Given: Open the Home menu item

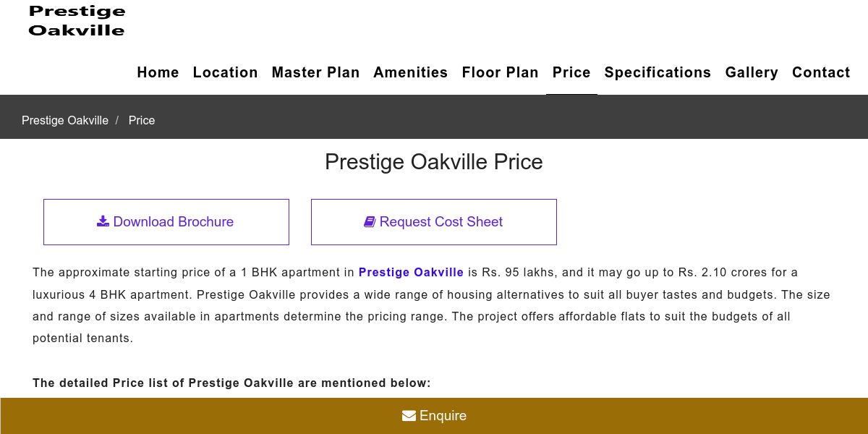Looking at the screenshot, I should (158, 72).
